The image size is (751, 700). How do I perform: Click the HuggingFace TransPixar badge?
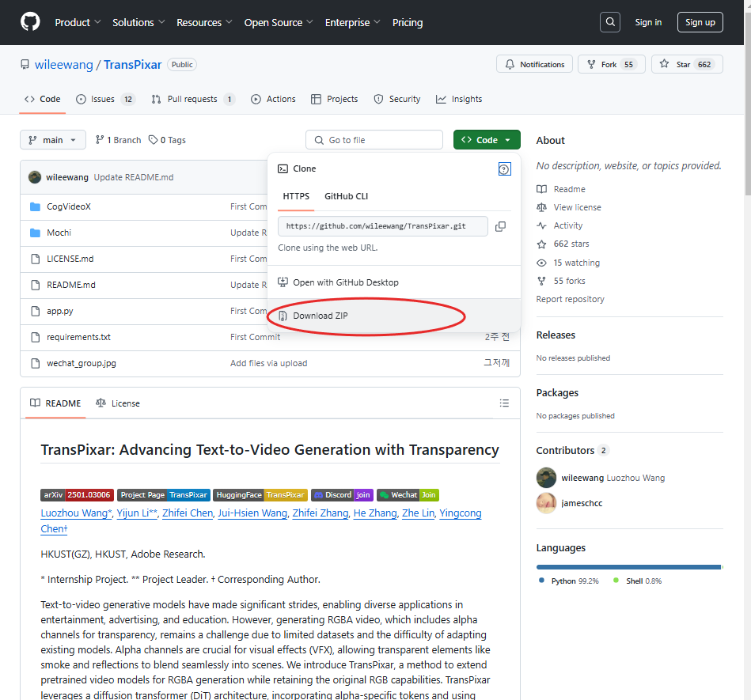pos(260,495)
